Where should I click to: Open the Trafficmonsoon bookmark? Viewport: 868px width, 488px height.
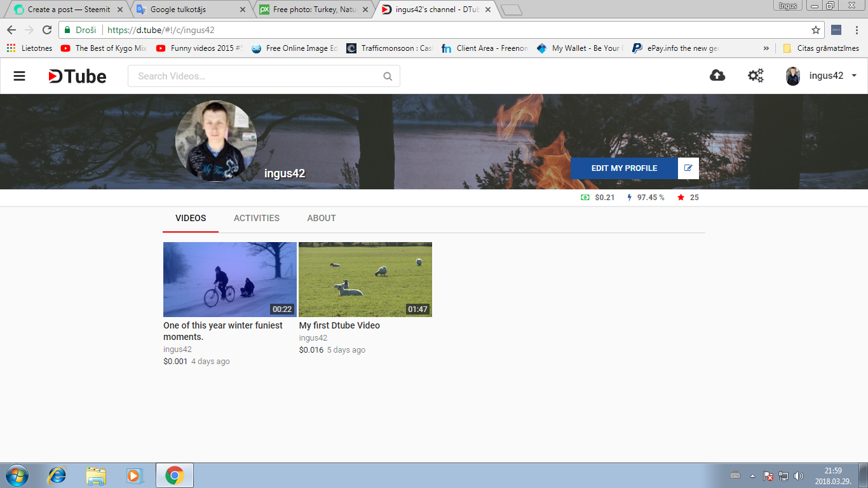pos(390,48)
